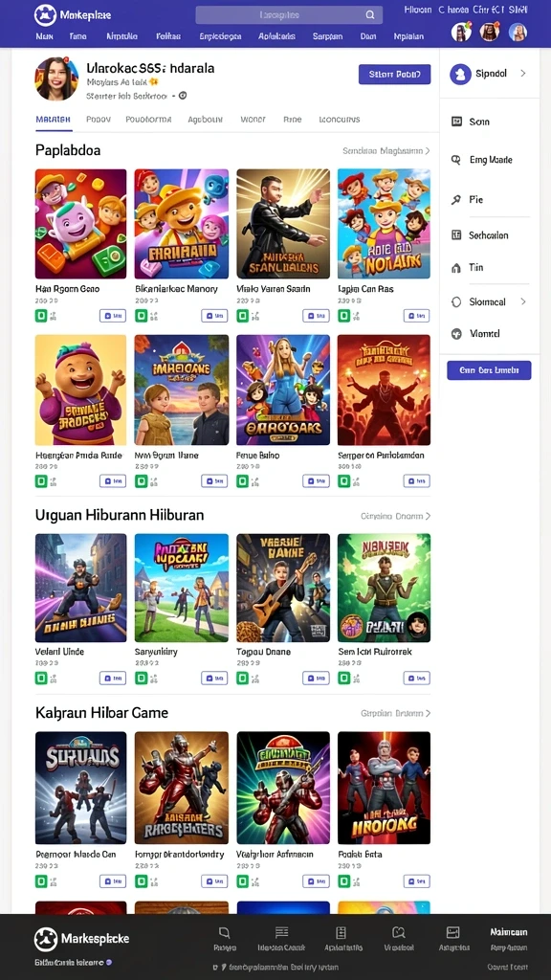The width and height of the screenshot is (551, 980).
Task: Select the Emg Marle sidebar icon
Action: pos(456,160)
